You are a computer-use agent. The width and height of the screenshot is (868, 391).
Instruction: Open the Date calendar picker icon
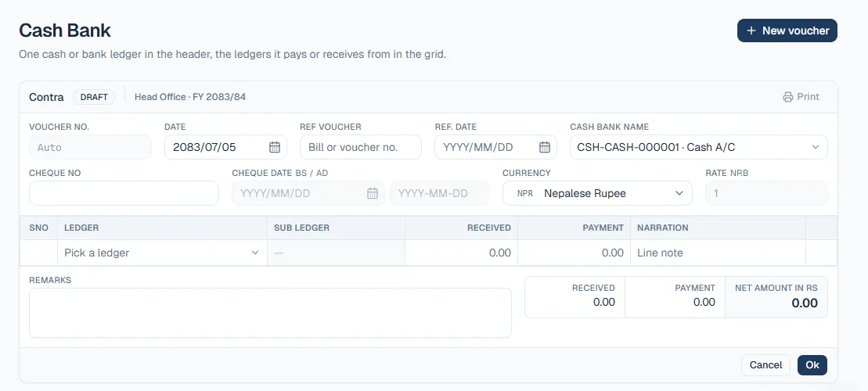[275, 147]
